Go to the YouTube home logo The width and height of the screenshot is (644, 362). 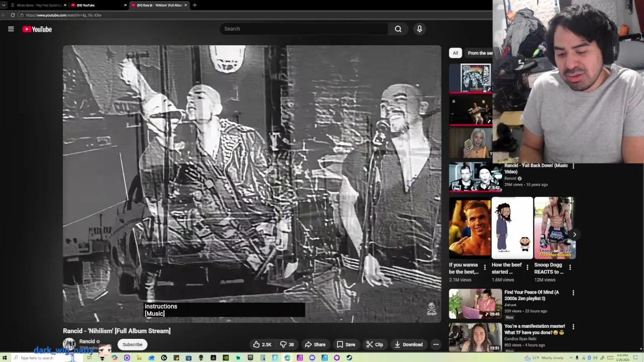37,29
